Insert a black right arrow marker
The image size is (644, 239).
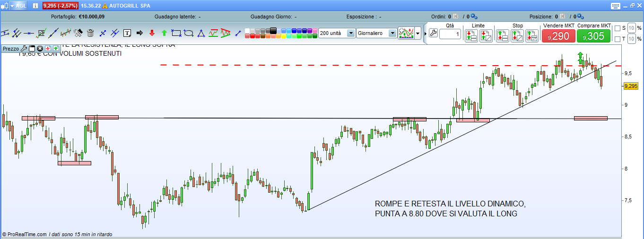coord(139,33)
